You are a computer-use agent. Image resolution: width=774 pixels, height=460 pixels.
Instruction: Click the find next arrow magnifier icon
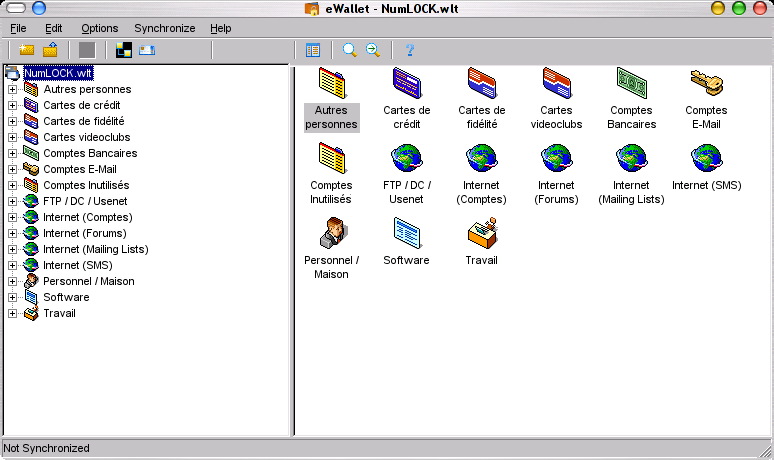coord(373,50)
